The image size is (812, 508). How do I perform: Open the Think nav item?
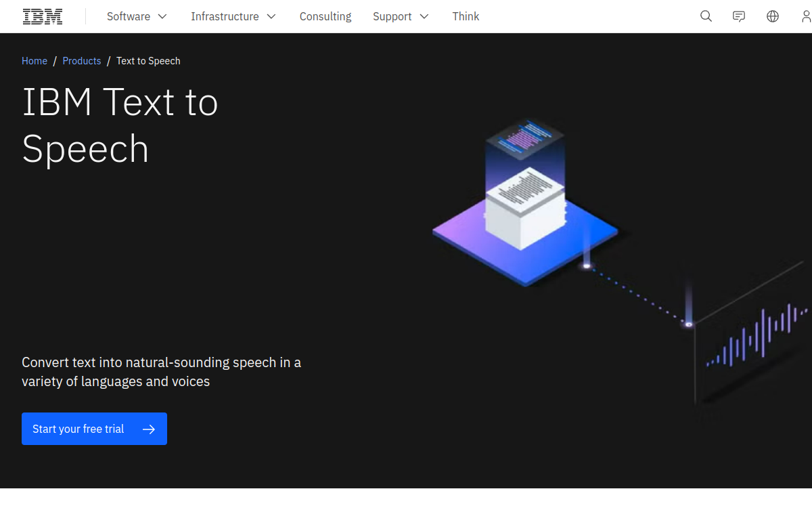pos(466,16)
